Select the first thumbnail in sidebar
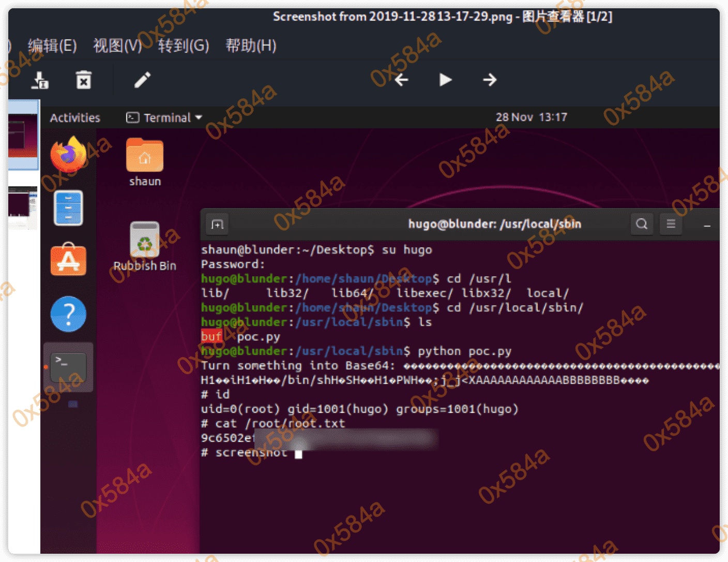 pos(23,136)
